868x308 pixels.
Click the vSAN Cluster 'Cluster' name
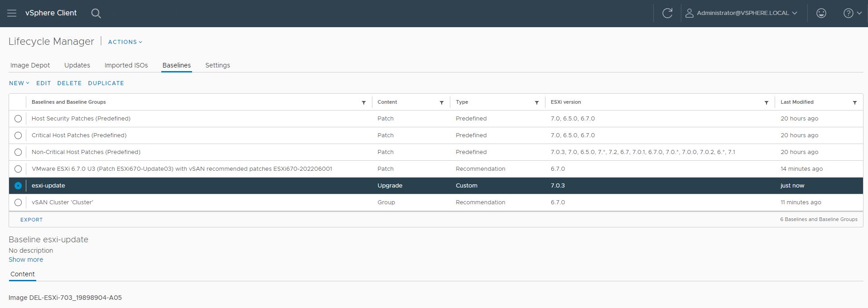coord(63,202)
